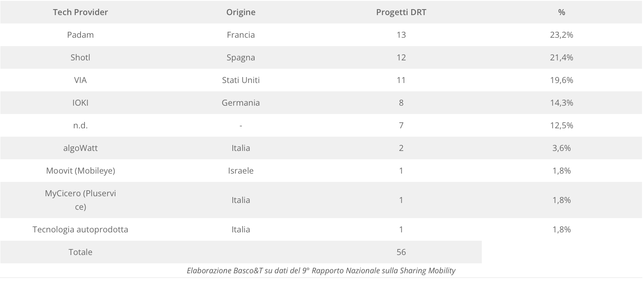Click the Tech Provider column header
Viewport: 644px width, 286px height.
tap(80, 12)
